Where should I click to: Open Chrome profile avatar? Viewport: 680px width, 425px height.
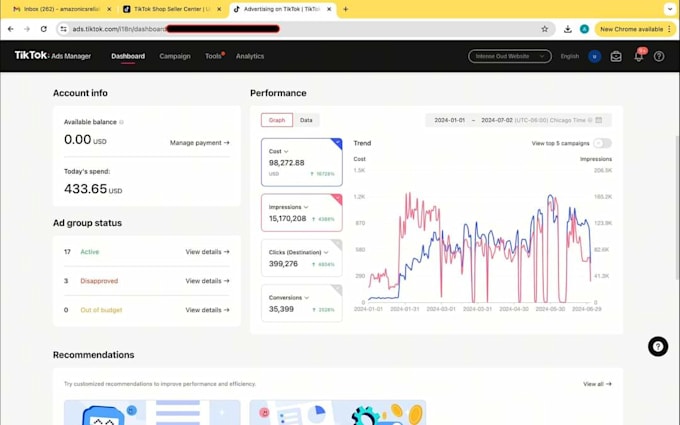pyautogui.click(x=585, y=29)
